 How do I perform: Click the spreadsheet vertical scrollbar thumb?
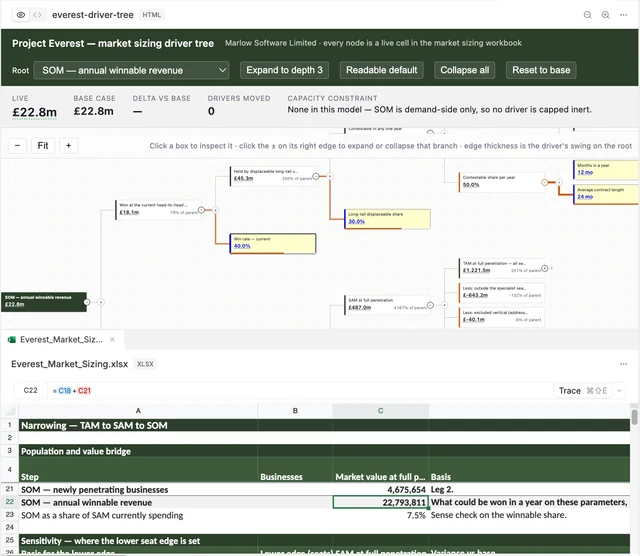point(634,417)
